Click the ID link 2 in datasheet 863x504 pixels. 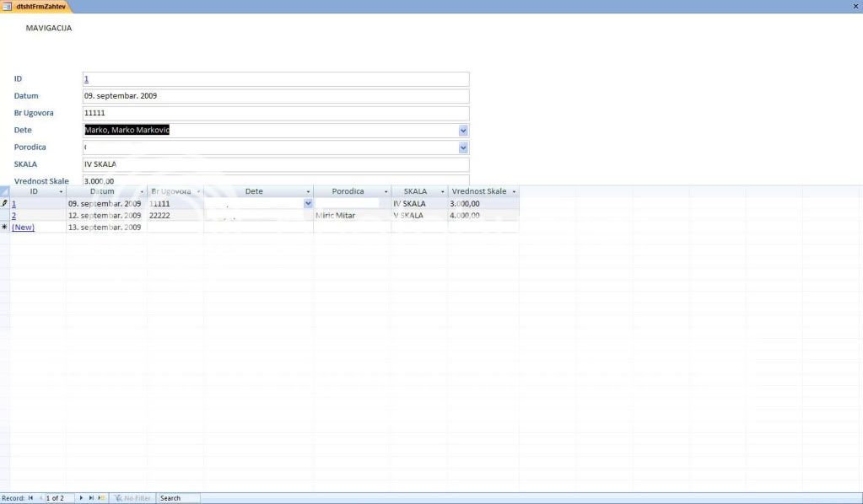click(x=13, y=216)
